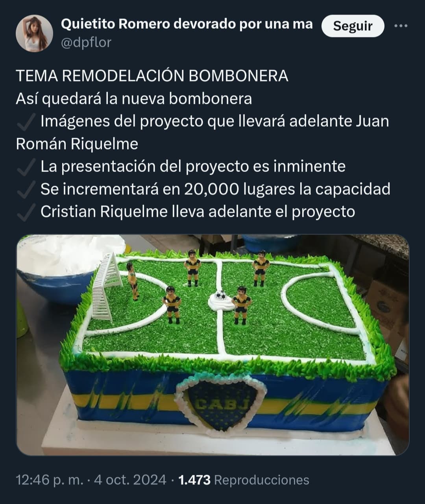
Task: Open the user's profile avatar picture
Action: coord(34,33)
